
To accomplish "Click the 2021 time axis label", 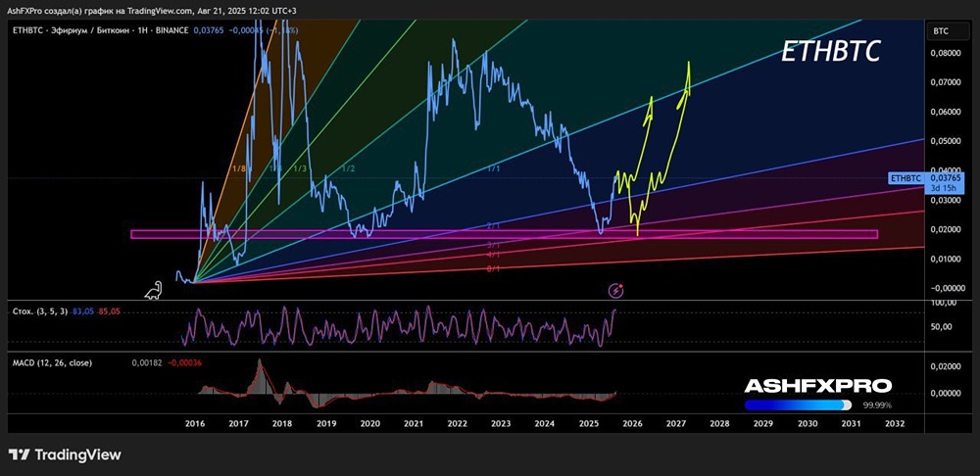I will click(414, 423).
